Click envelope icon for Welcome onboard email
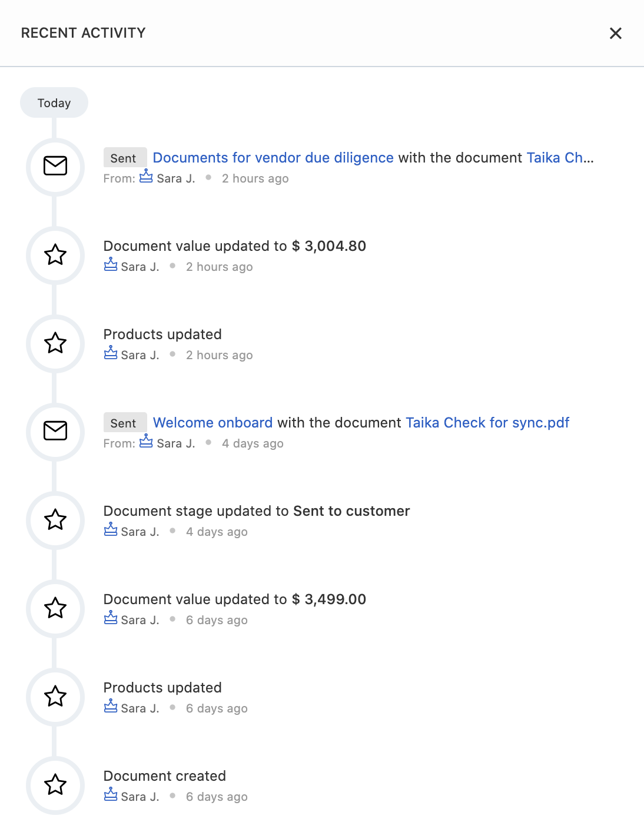 pos(55,431)
